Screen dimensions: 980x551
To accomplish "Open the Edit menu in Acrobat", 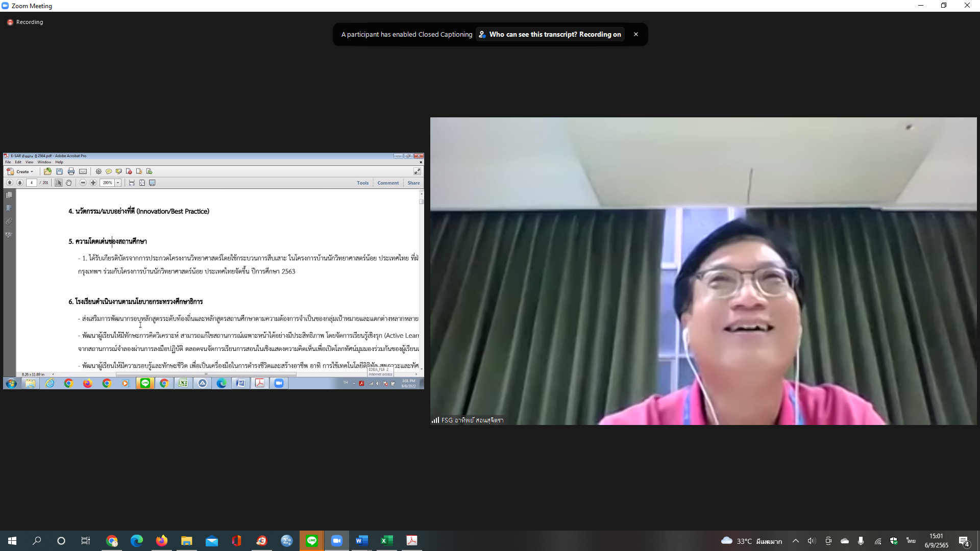I will click(x=18, y=162).
